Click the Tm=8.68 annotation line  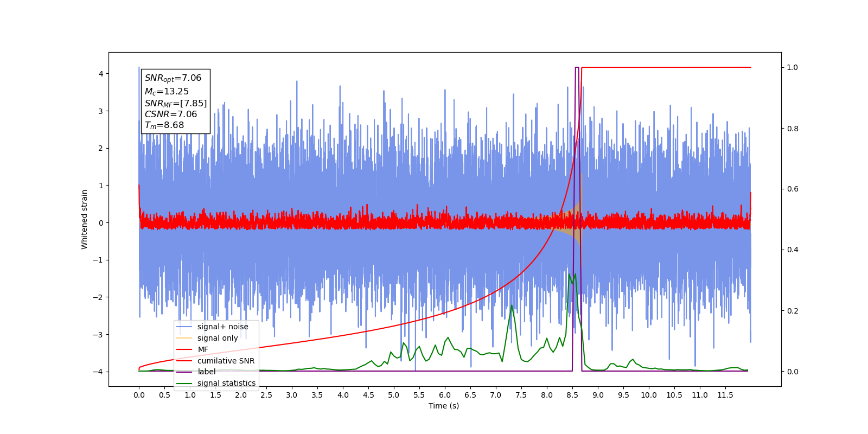[x=164, y=125]
